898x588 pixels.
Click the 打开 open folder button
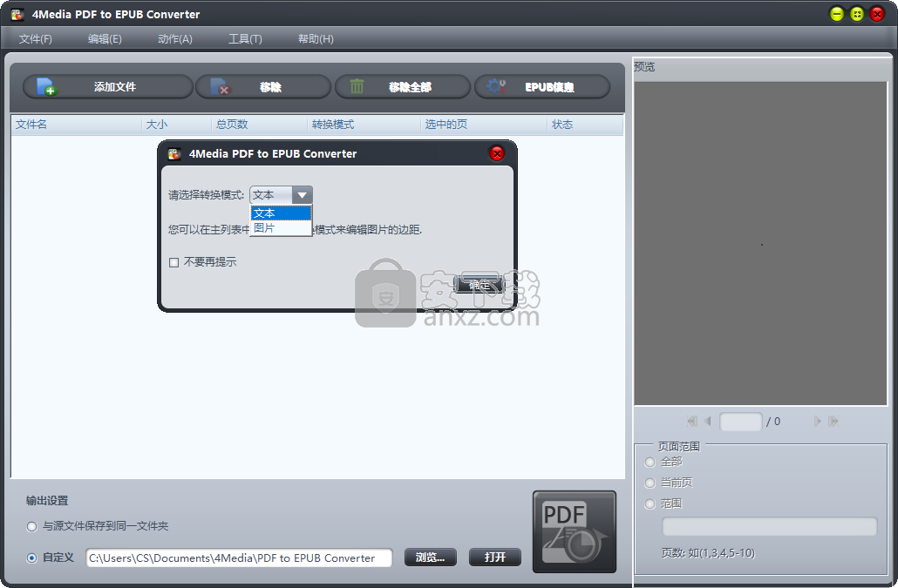[x=495, y=558]
